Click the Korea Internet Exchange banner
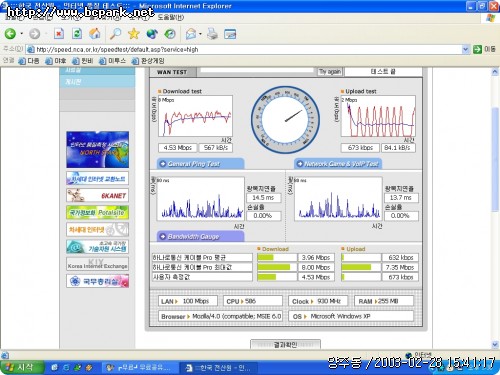Image resolution: width=500 pixels, height=375 pixels. point(97,264)
